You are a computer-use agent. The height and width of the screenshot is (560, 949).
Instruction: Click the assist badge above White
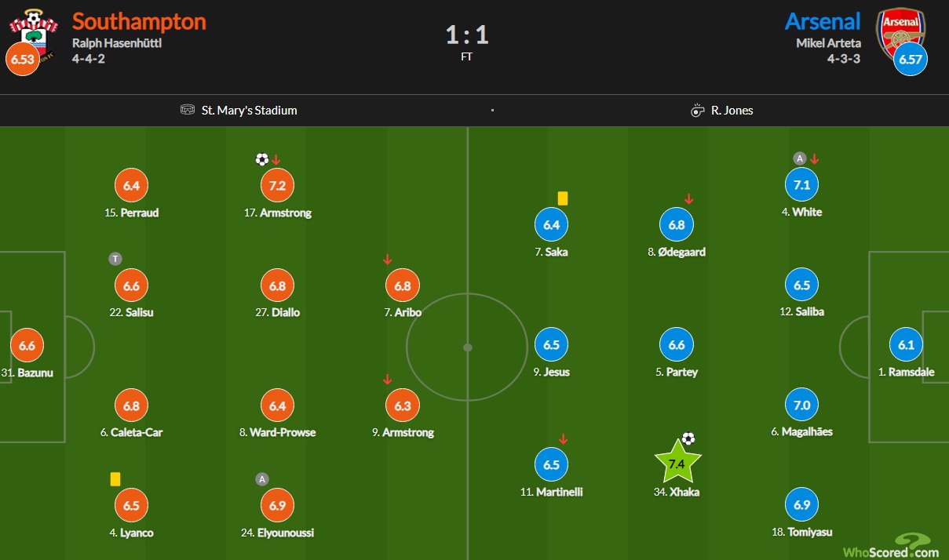(x=799, y=158)
